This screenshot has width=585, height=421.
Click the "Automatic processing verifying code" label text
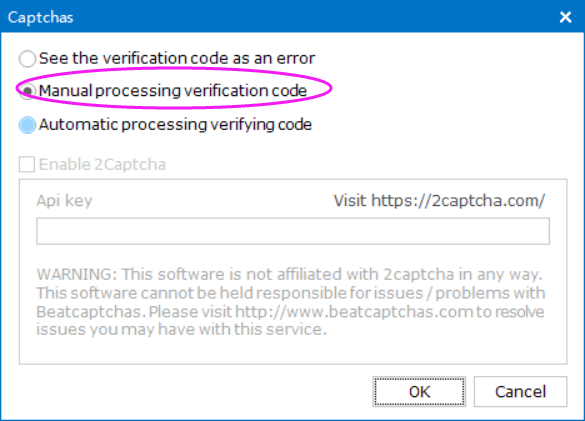tap(175, 124)
